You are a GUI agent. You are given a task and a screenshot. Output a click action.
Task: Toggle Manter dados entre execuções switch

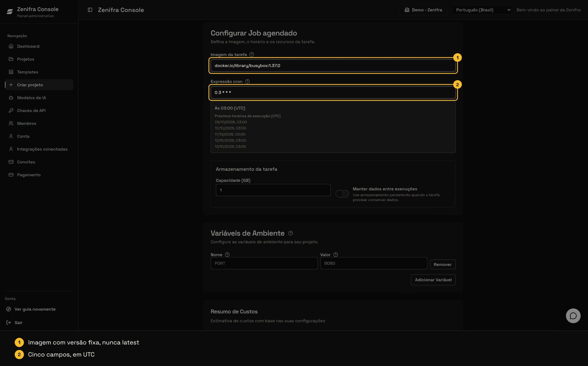tap(342, 194)
